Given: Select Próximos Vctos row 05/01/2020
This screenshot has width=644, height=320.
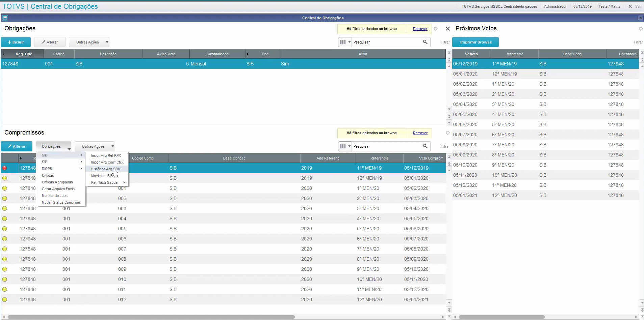Looking at the screenshot, I should click(545, 74).
